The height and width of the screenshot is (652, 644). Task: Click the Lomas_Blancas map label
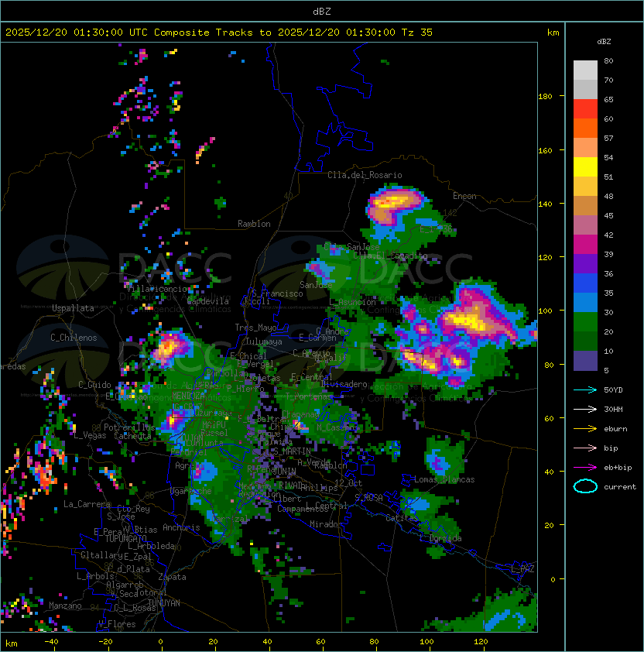444,479
